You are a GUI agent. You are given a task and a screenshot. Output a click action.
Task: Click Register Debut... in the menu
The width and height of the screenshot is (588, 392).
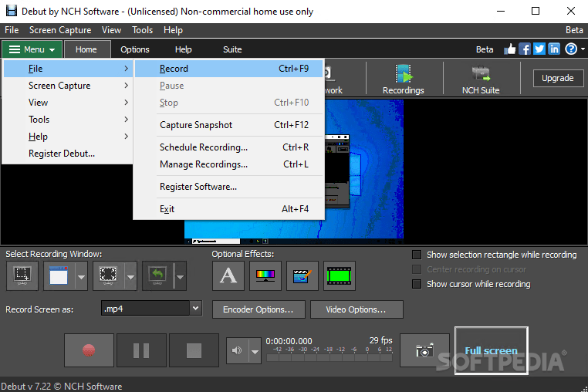tap(67, 154)
